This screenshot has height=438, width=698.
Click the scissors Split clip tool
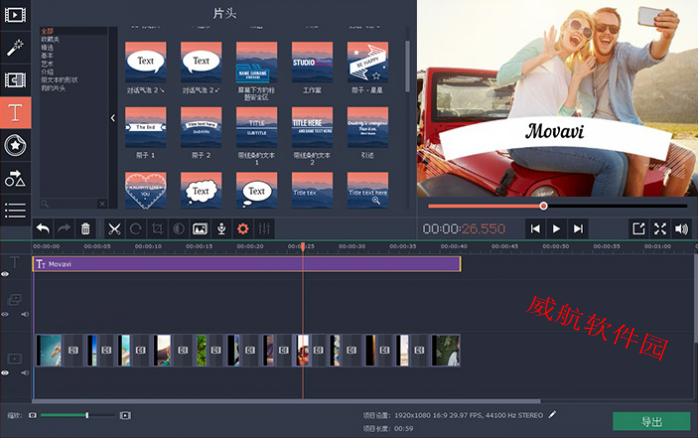[114, 229]
